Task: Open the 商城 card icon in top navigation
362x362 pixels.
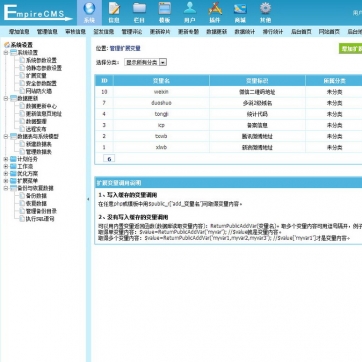Action: 240,9
